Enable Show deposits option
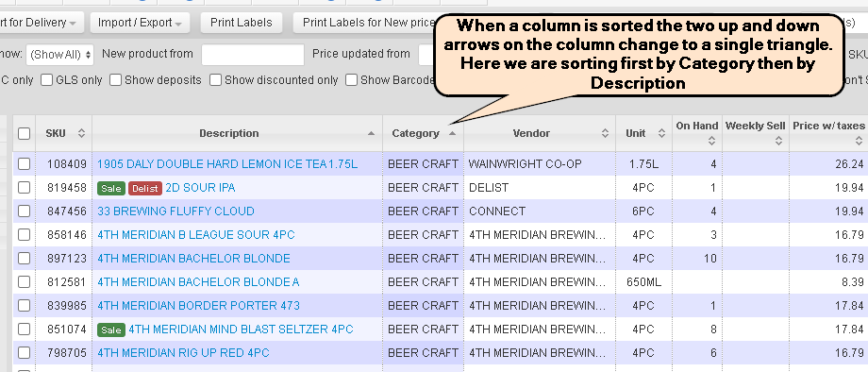Screen dimensions: 868x372 pyautogui.click(x=115, y=79)
